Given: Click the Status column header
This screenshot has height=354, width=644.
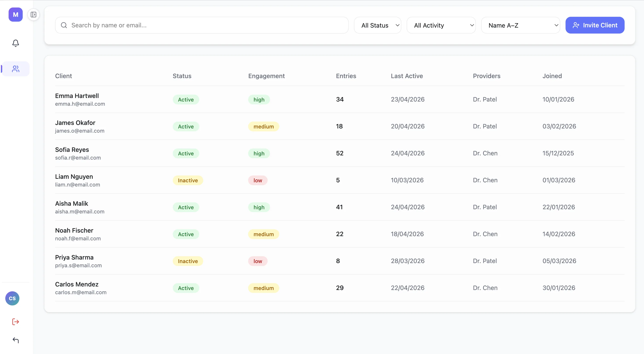Looking at the screenshot, I should [182, 76].
